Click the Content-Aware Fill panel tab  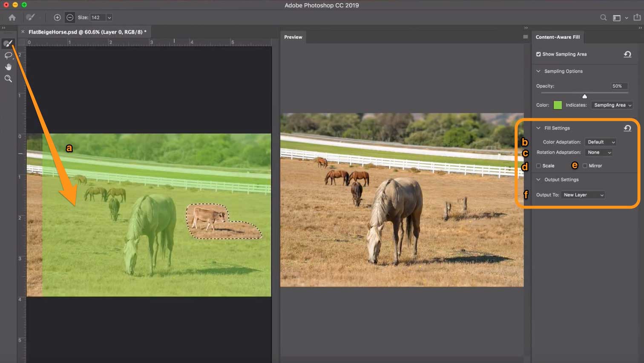(x=557, y=37)
